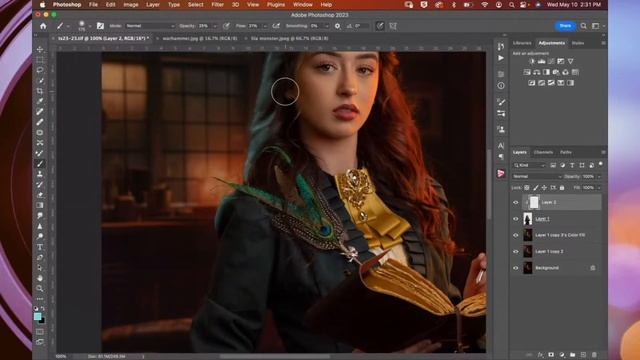Image resolution: width=640 pixels, height=360 pixels.
Task: Toggle pressure for size button
Action: [380, 26]
